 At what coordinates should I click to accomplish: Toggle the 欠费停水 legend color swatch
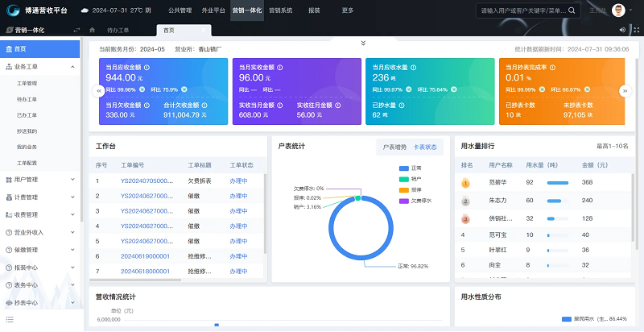(404, 201)
